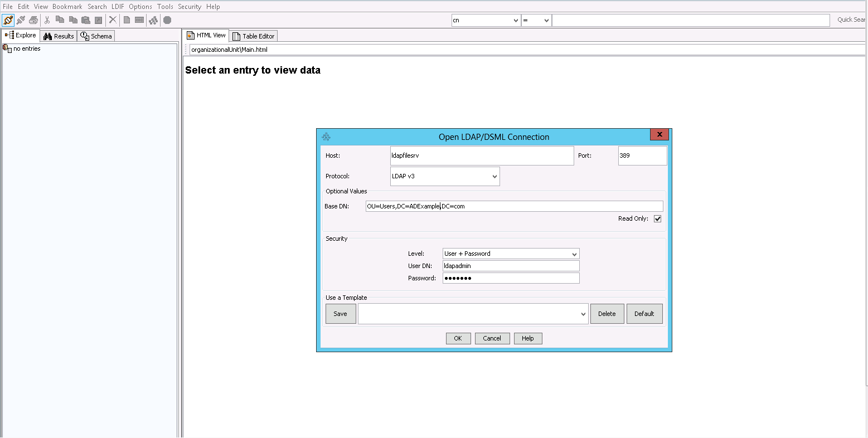Click the Connect to server toolbar icon
The width and height of the screenshot is (868, 438).
tap(8, 20)
